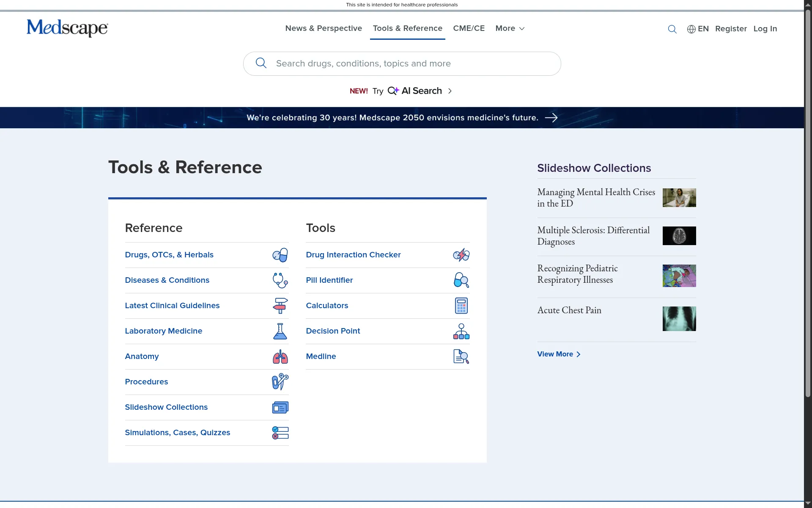Image resolution: width=812 pixels, height=508 pixels.
Task: Open the search magnifier icon
Action: click(x=672, y=29)
